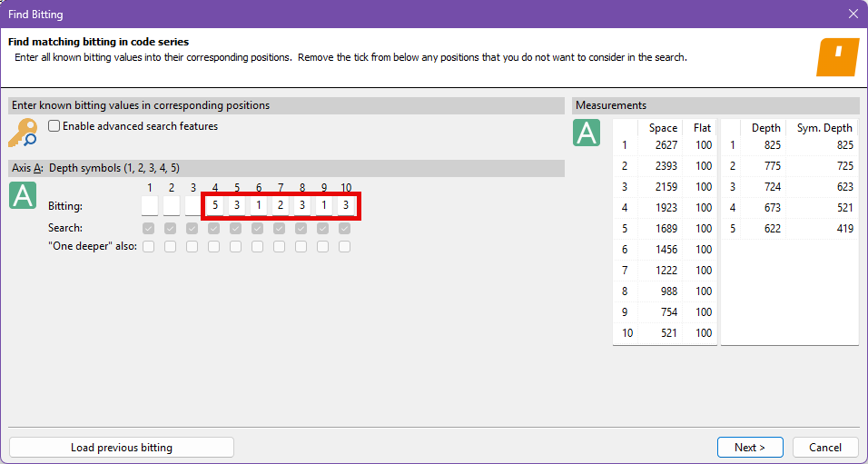This screenshot has width=868, height=464.
Task: Enable advanced search features checkbox
Action: [54, 126]
